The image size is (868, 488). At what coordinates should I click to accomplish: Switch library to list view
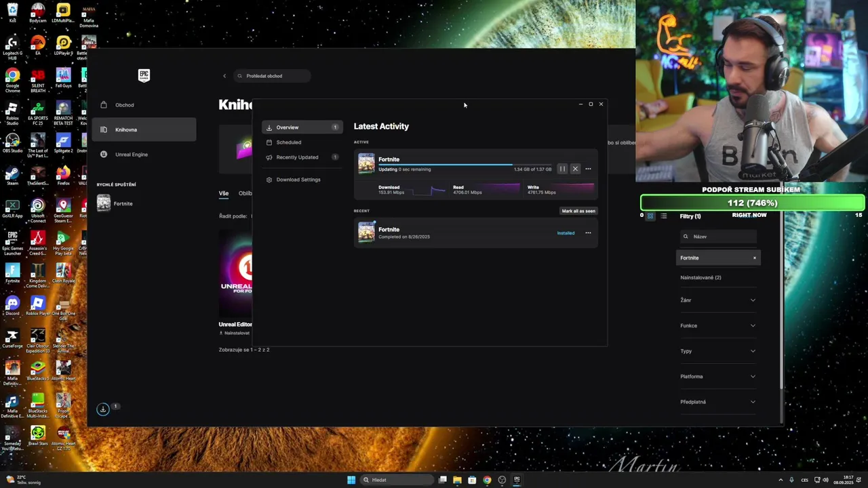[x=664, y=216]
